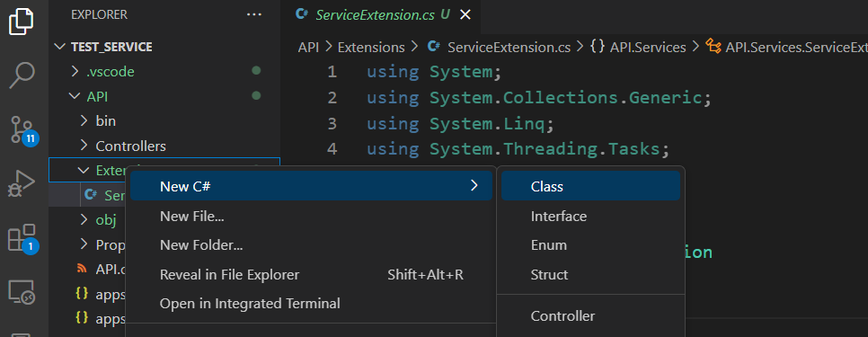Open the API csproj file with RSS icon
868x337 pixels.
coord(101,269)
